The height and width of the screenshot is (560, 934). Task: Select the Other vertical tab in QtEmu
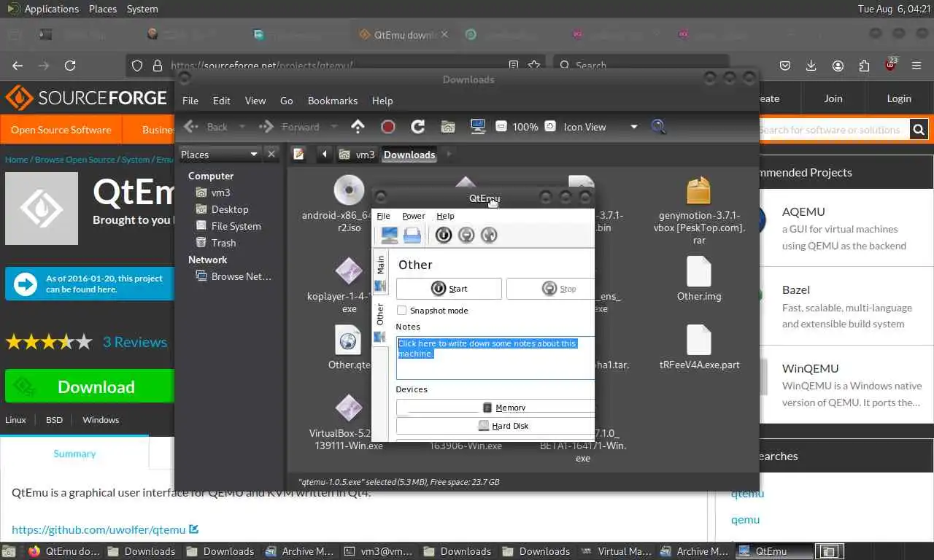click(x=379, y=324)
